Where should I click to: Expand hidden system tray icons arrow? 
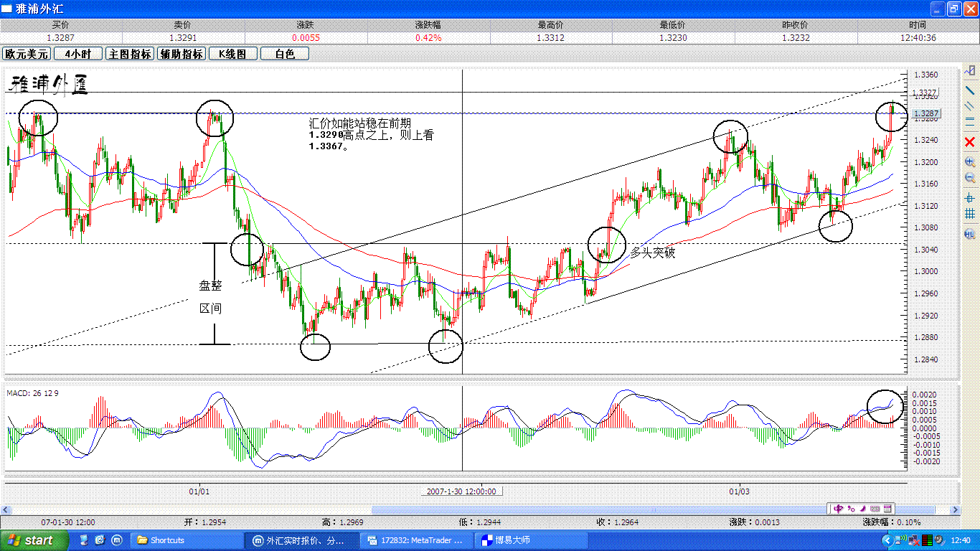coord(888,541)
